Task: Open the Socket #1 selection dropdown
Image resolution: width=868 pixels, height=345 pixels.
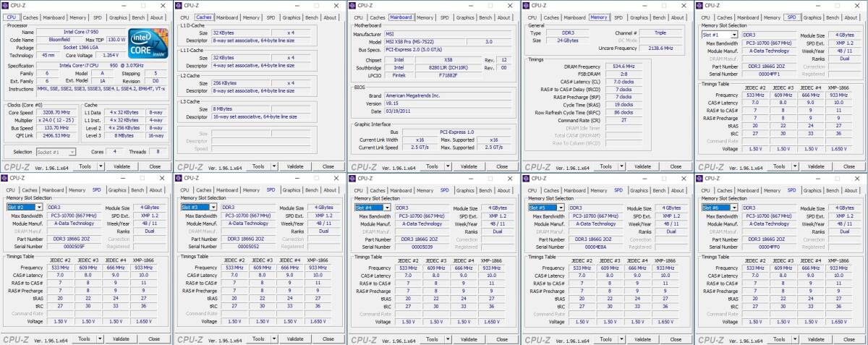Action: pyautogui.click(x=73, y=152)
